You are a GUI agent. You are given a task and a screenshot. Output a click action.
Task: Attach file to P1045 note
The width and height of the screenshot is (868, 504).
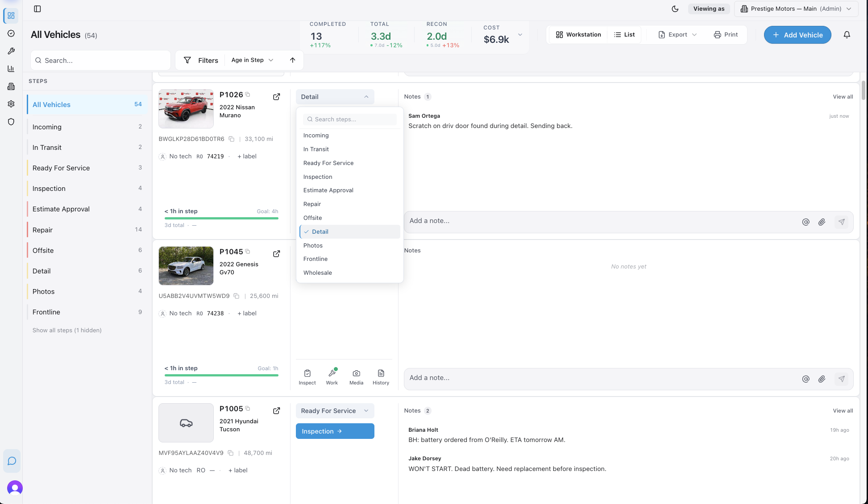(x=822, y=379)
